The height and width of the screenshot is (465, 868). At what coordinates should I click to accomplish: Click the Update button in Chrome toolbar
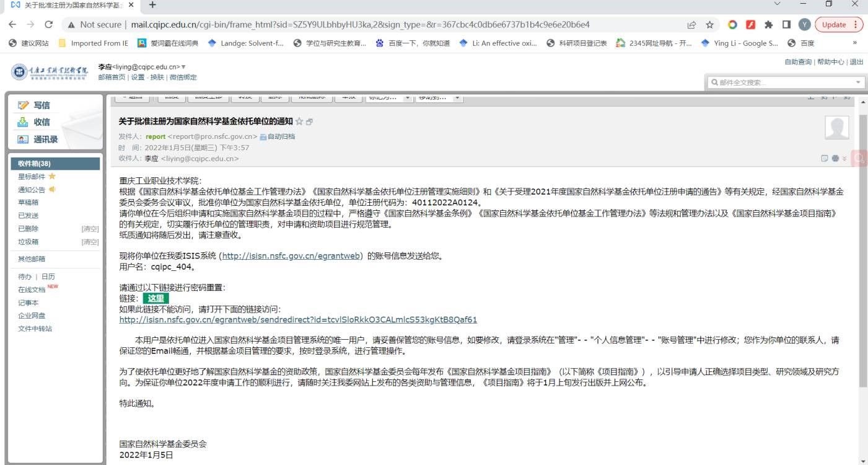pyautogui.click(x=833, y=25)
